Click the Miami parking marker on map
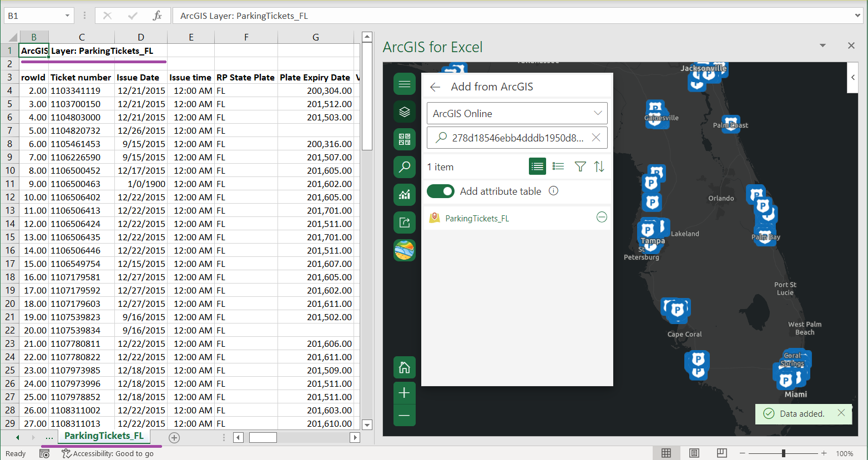 coord(785,380)
